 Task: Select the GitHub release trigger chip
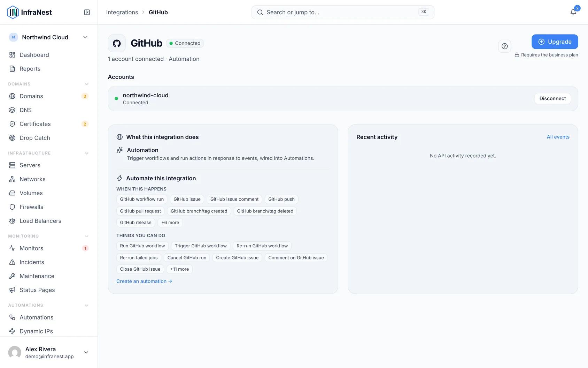136,223
